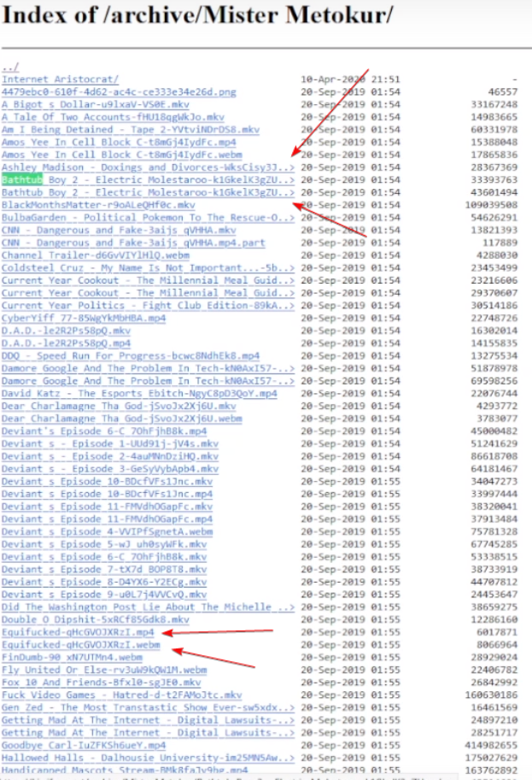Open A Tale Of Two Accounts mkv

tap(113, 117)
